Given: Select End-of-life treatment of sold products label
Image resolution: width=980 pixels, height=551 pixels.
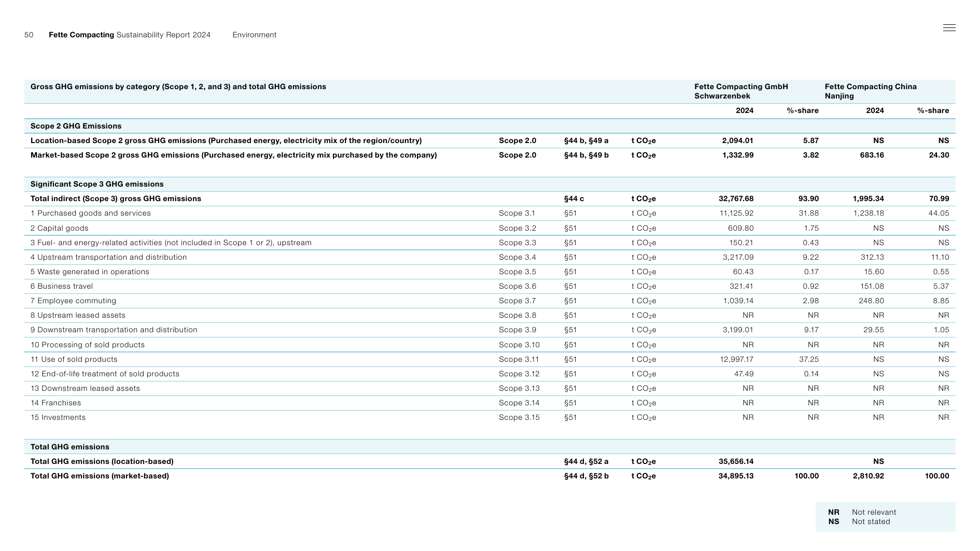Looking at the screenshot, I should click(105, 374).
